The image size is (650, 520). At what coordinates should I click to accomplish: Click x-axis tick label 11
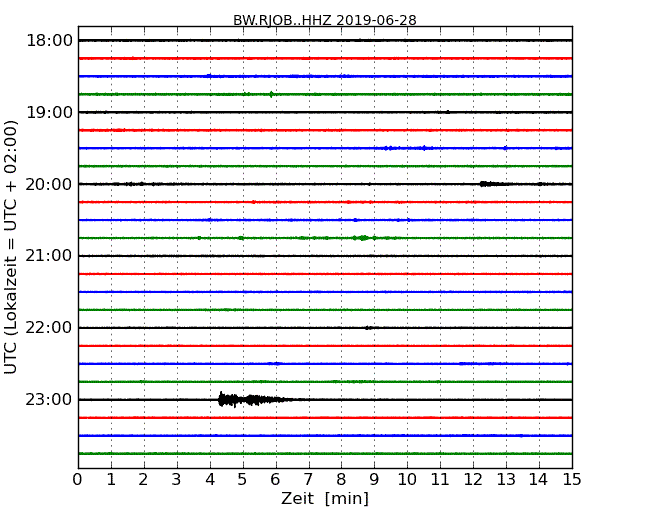click(x=440, y=479)
